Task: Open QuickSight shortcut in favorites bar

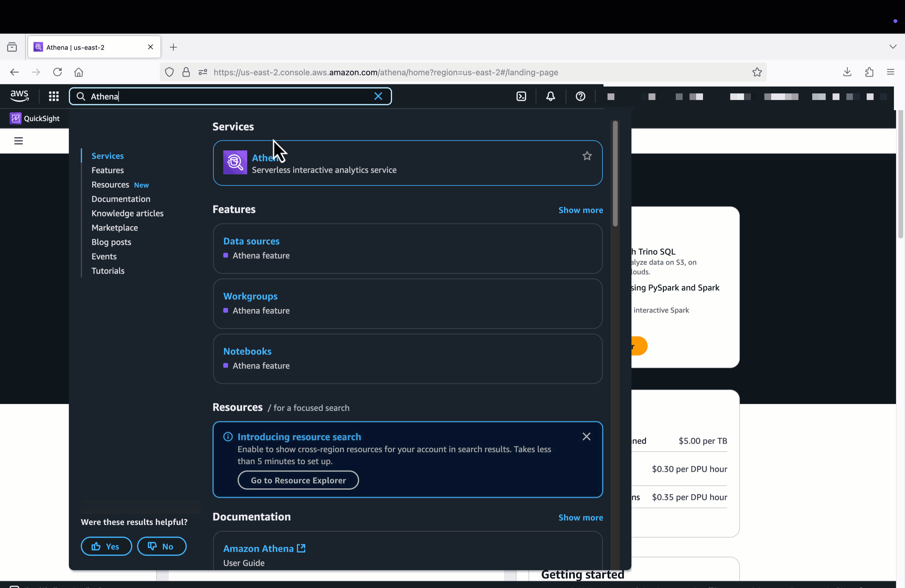Action: coord(35,119)
